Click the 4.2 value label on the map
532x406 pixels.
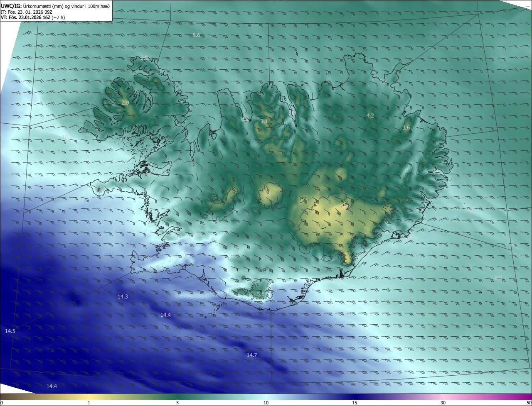pos(370,116)
